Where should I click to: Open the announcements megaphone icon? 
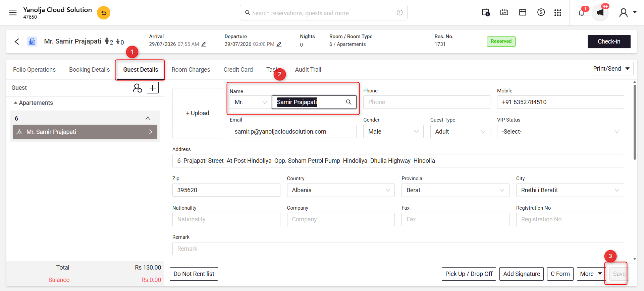pos(600,13)
